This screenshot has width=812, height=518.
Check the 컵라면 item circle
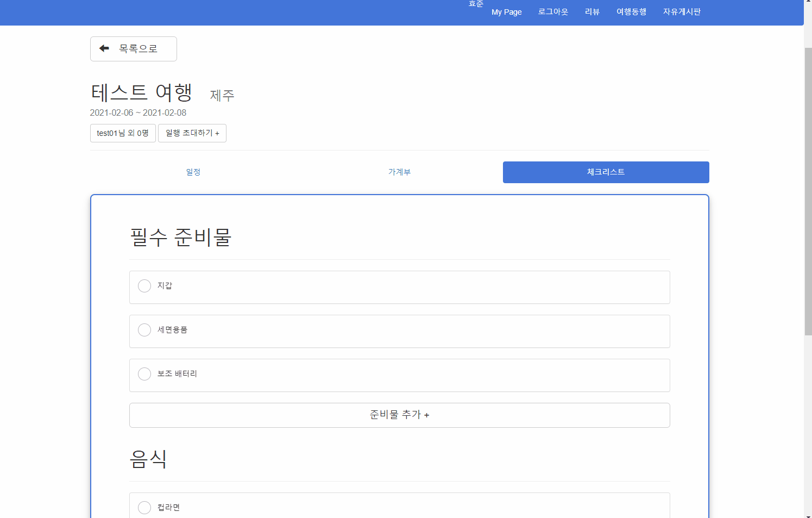[144, 508]
